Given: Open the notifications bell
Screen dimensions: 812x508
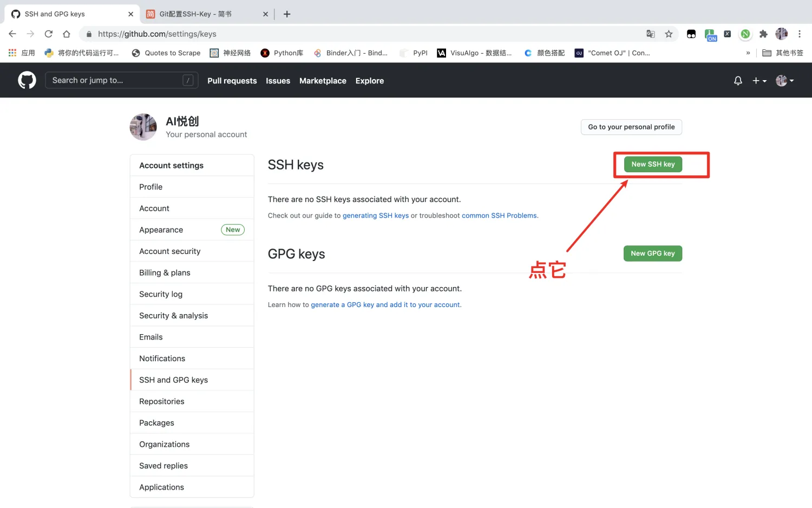Looking at the screenshot, I should (738, 81).
